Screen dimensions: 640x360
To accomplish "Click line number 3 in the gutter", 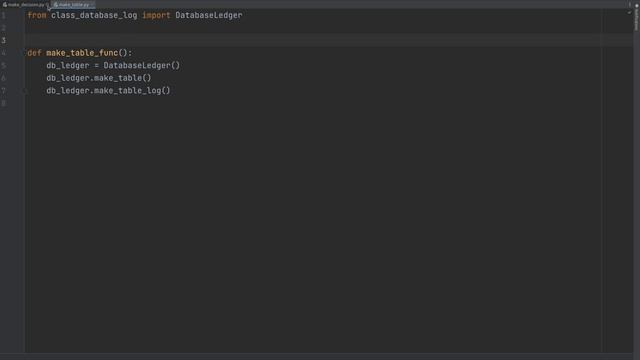I will [4, 40].
